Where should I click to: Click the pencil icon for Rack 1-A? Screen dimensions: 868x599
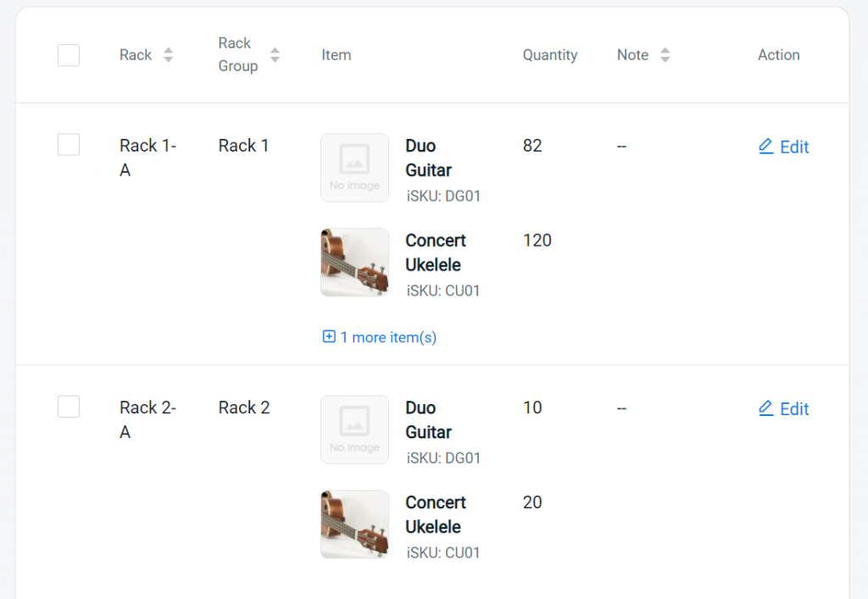click(765, 147)
